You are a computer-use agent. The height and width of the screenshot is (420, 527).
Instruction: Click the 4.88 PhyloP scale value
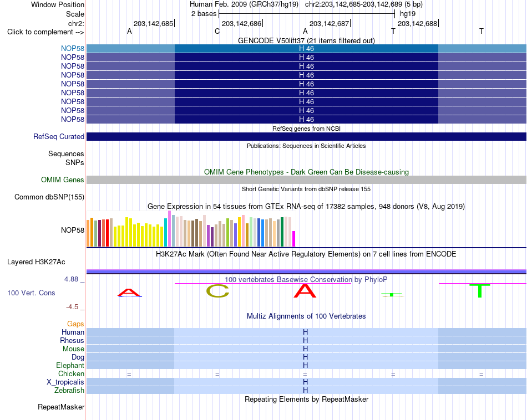pos(71,279)
